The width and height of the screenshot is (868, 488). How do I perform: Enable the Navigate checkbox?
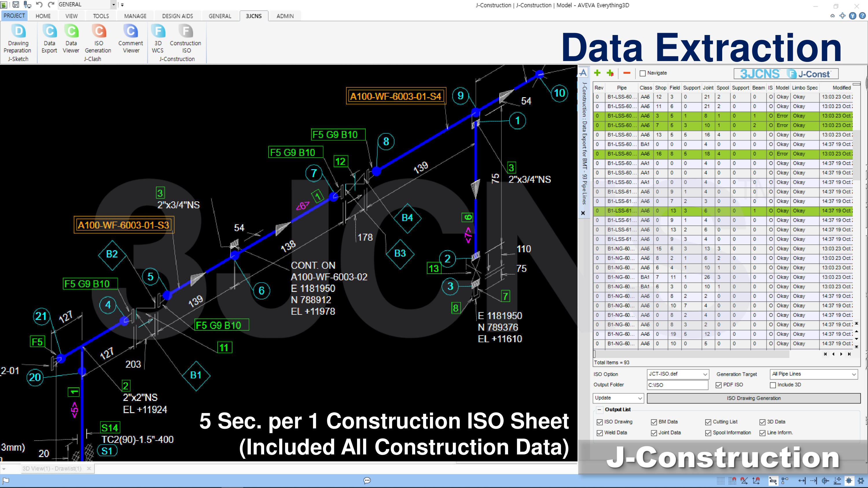pos(643,73)
